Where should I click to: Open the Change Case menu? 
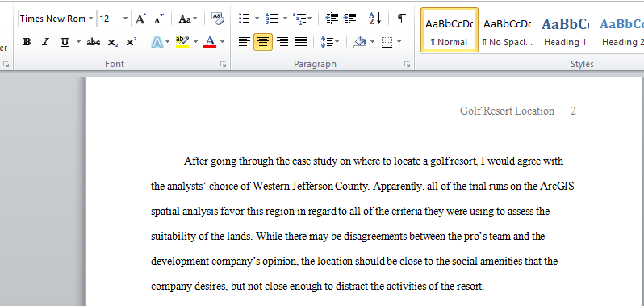pos(188,19)
